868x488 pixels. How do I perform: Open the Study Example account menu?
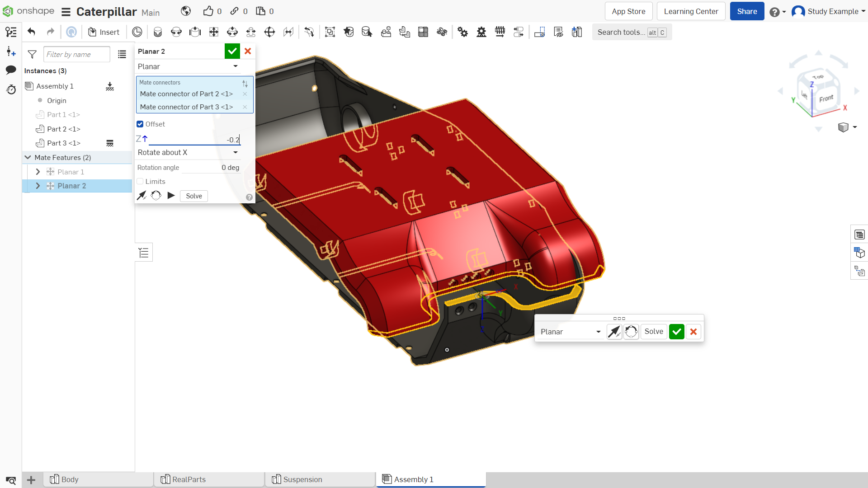tap(828, 12)
